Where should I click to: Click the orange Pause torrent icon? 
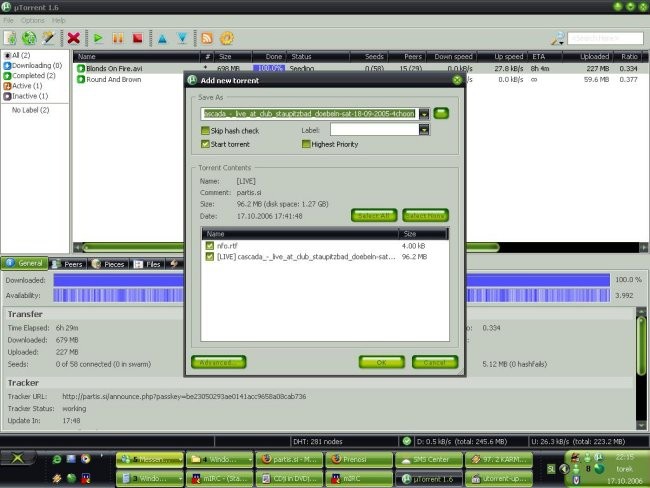[x=118, y=38]
